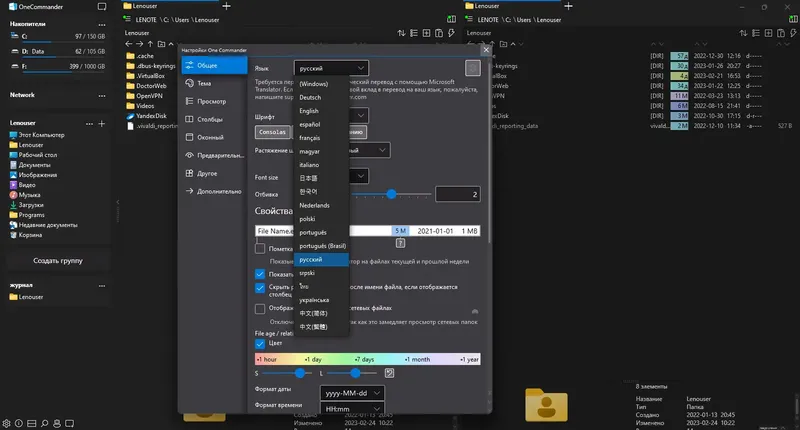The image size is (800, 430).
Task: Add new tab in left pane
Action: click(x=227, y=6)
